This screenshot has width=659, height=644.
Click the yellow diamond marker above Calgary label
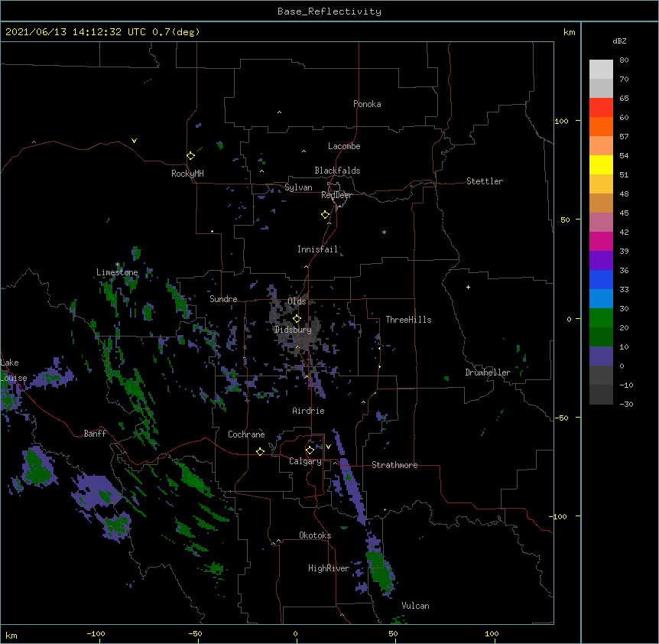coord(310,450)
